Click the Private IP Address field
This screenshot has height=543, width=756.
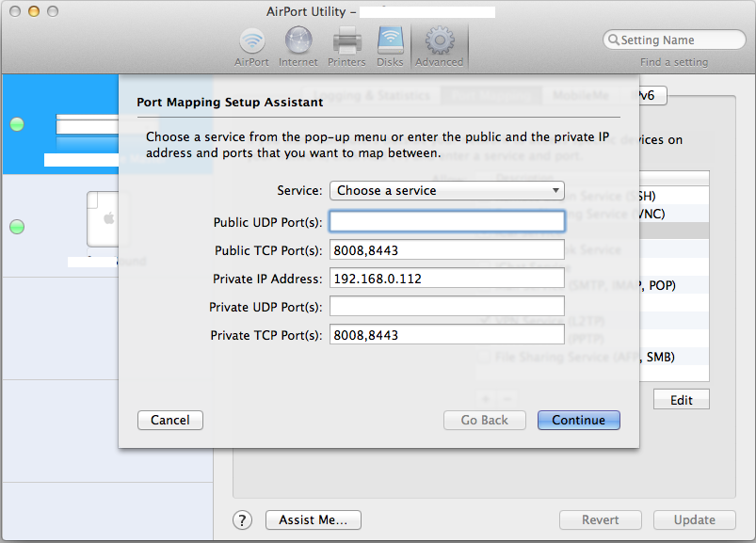click(x=447, y=279)
